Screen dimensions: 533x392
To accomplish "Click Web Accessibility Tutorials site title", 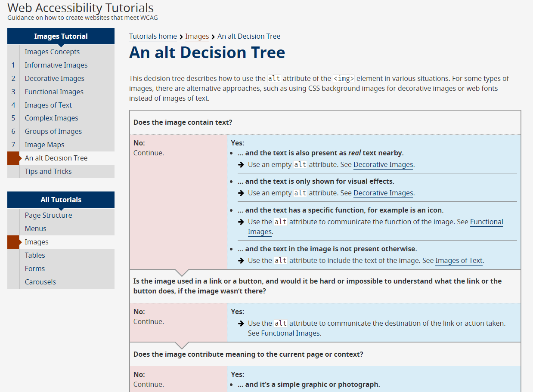I will [x=81, y=8].
